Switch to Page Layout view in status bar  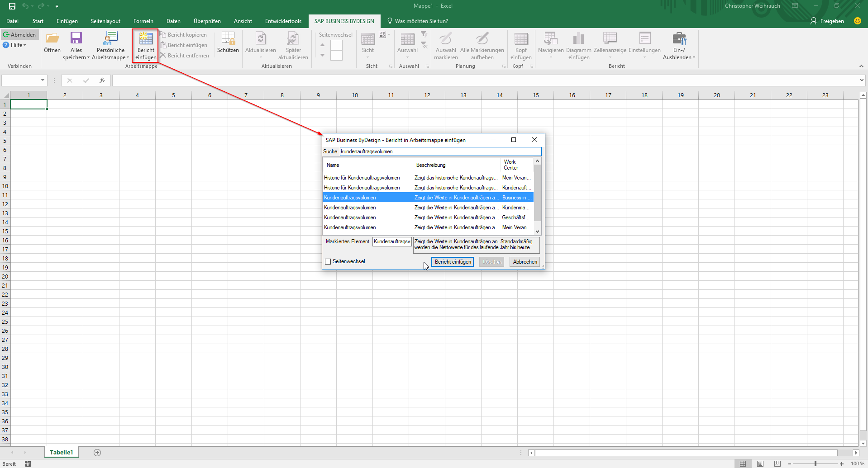[760, 463]
